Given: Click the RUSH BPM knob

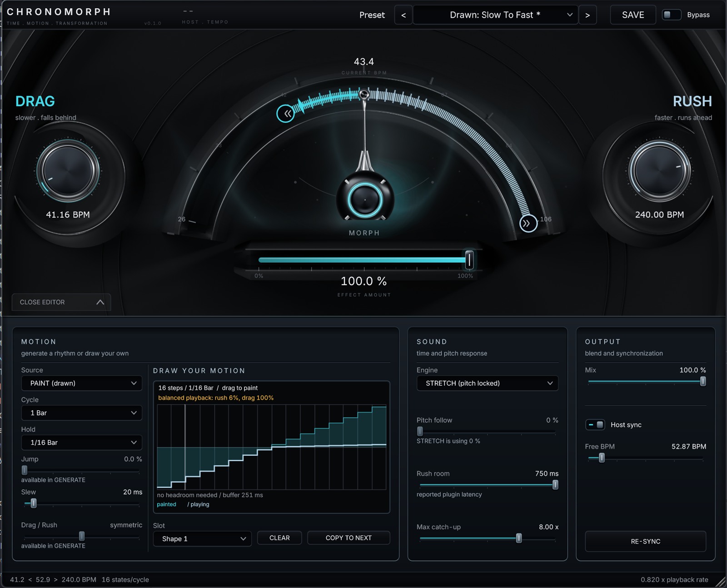Looking at the screenshot, I should click(659, 170).
